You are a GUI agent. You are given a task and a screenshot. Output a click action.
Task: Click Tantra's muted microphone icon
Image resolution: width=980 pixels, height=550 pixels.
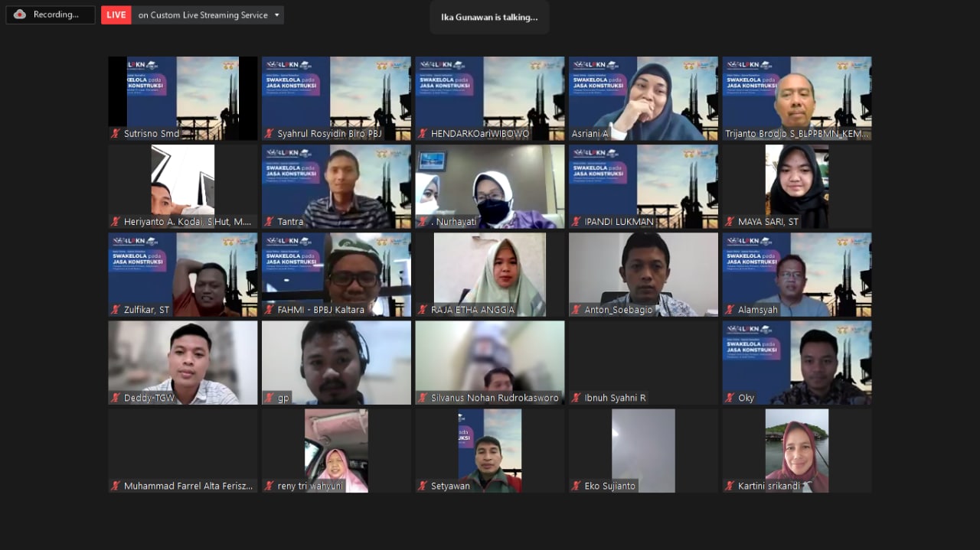[269, 222]
